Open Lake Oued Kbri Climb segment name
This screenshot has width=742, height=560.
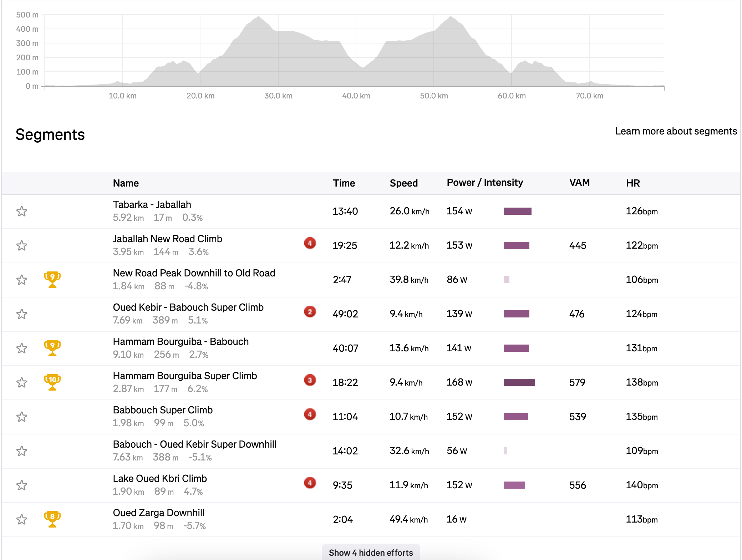(160, 478)
